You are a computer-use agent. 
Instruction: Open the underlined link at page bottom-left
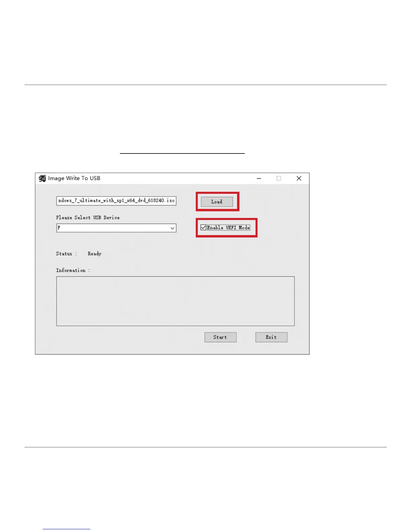pos(66,529)
